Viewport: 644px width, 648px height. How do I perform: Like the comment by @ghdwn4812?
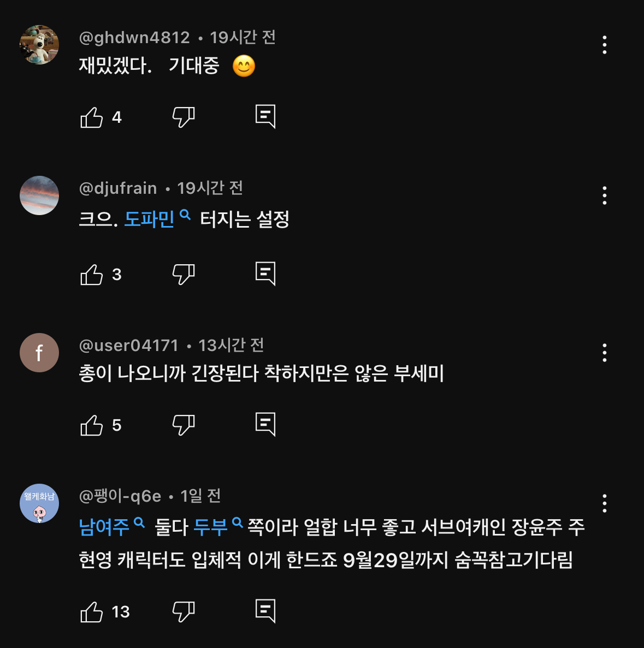(x=92, y=117)
